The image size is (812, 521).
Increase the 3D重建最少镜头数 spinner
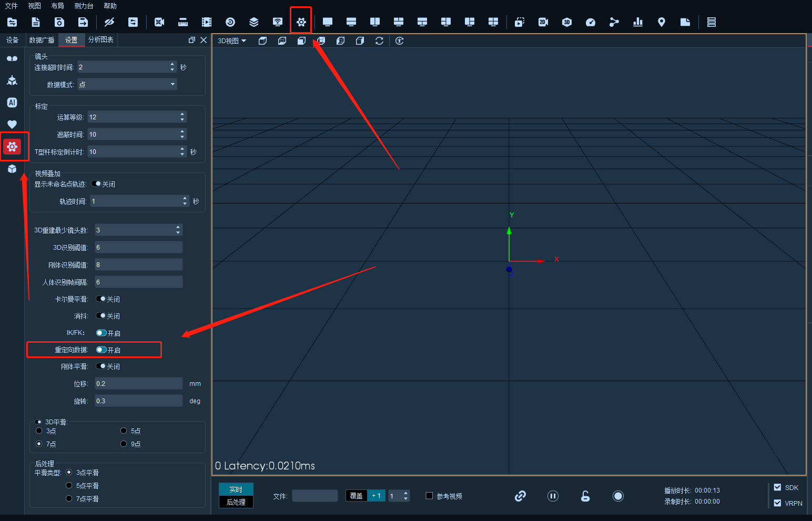(x=178, y=227)
